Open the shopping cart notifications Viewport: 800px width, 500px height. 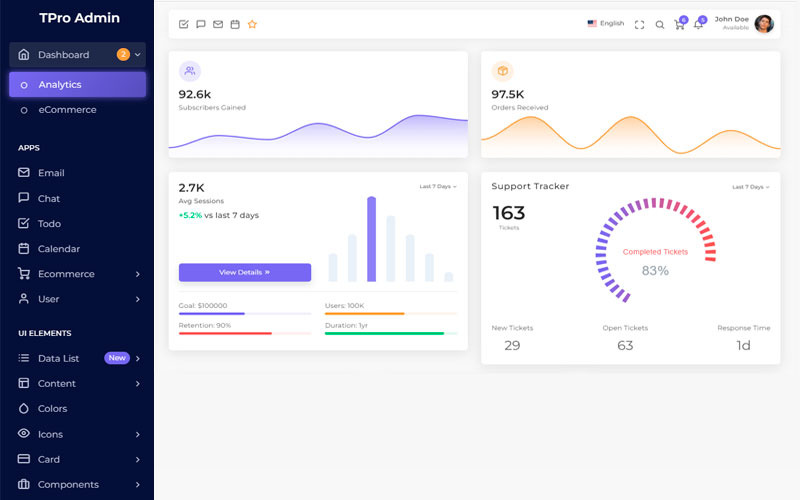tap(680, 24)
